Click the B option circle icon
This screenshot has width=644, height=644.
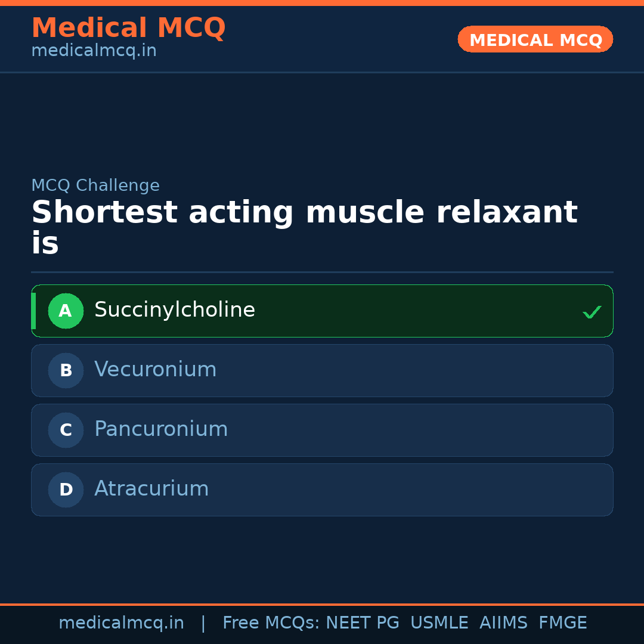tap(66, 370)
